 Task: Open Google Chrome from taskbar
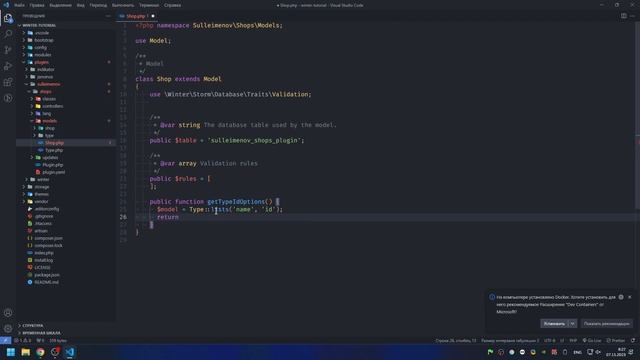(40, 352)
